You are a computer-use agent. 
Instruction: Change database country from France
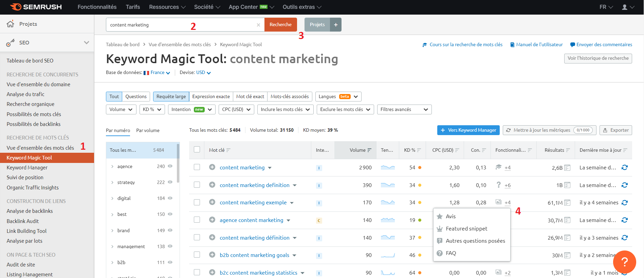(157, 73)
